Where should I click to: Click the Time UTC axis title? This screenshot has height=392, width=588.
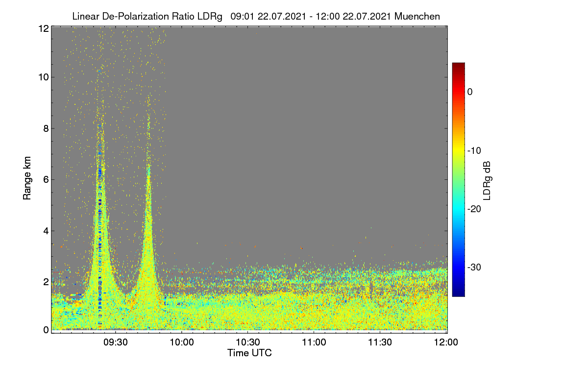coord(249,353)
